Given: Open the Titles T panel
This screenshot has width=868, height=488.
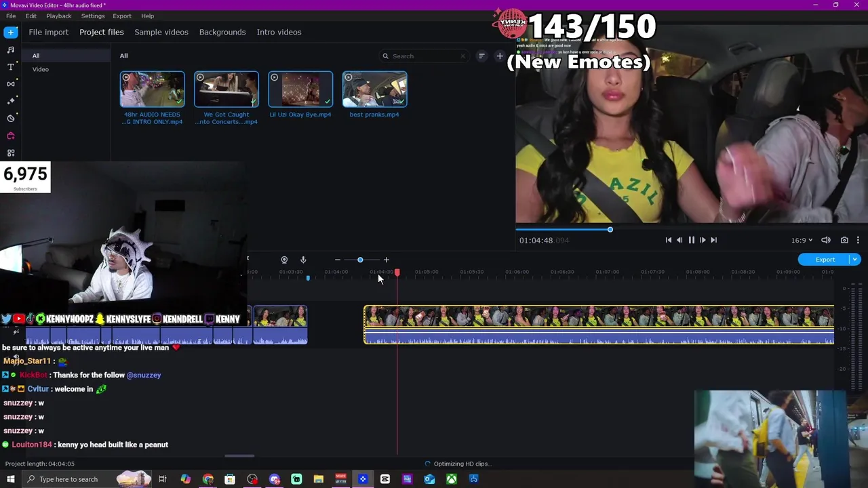Looking at the screenshot, I should pyautogui.click(x=11, y=66).
